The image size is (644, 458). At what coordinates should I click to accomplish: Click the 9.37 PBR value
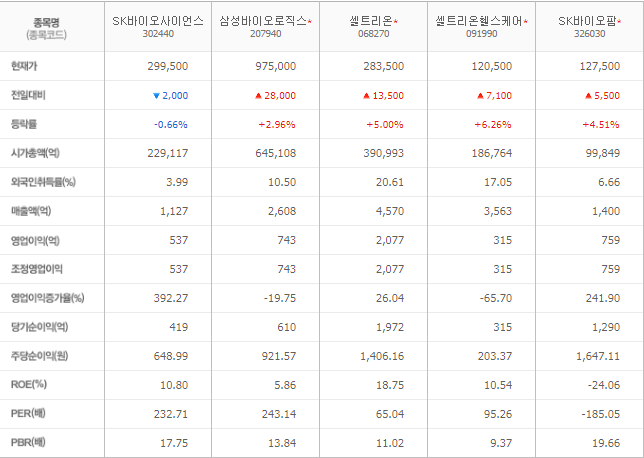(501, 443)
